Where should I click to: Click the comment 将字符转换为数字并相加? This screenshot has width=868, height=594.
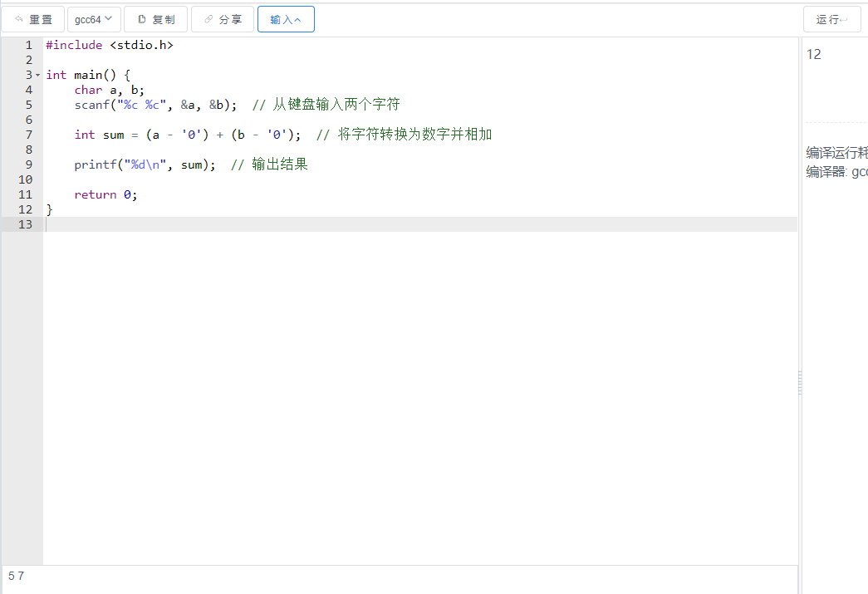point(405,135)
